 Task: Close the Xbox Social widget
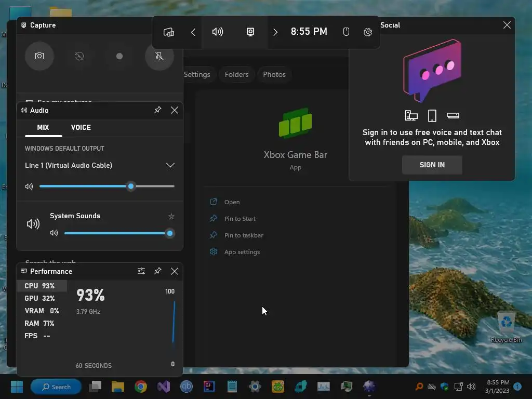pyautogui.click(x=507, y=25)
